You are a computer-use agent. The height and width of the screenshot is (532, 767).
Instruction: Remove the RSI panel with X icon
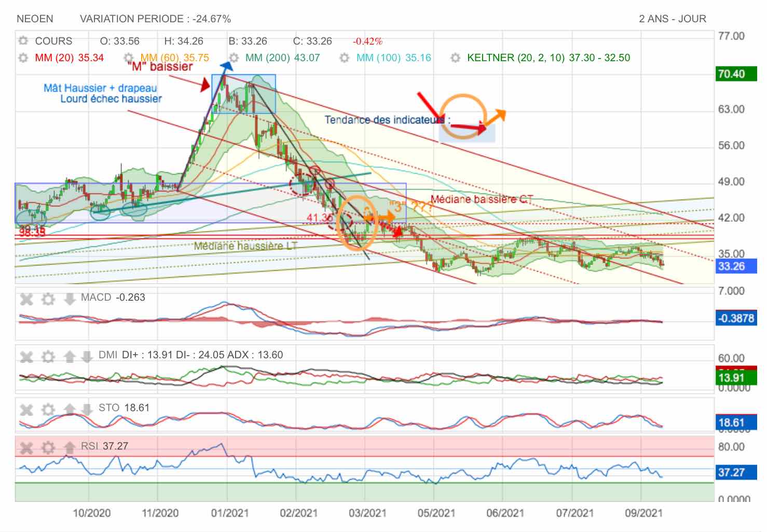tap(26, 447)
